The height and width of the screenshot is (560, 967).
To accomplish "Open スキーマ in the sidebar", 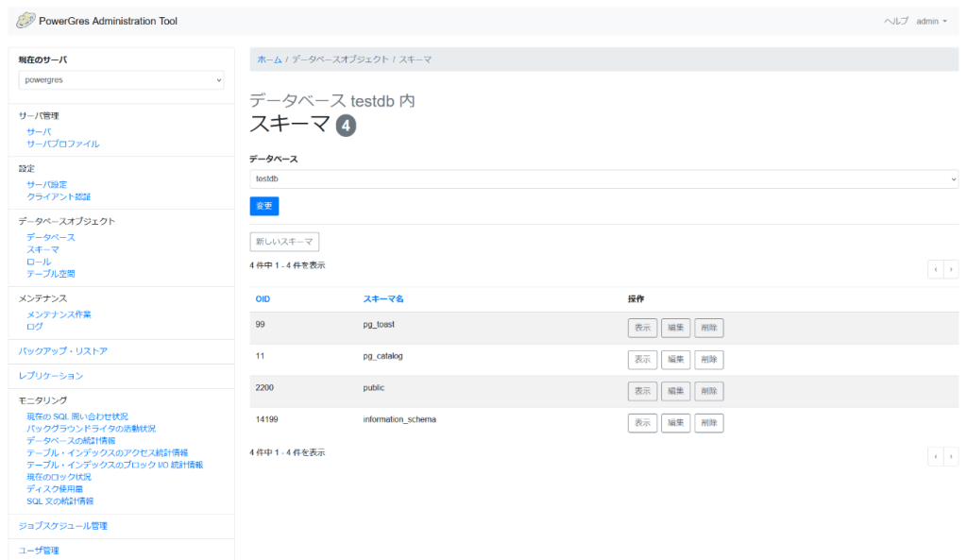I will [42, 249].
